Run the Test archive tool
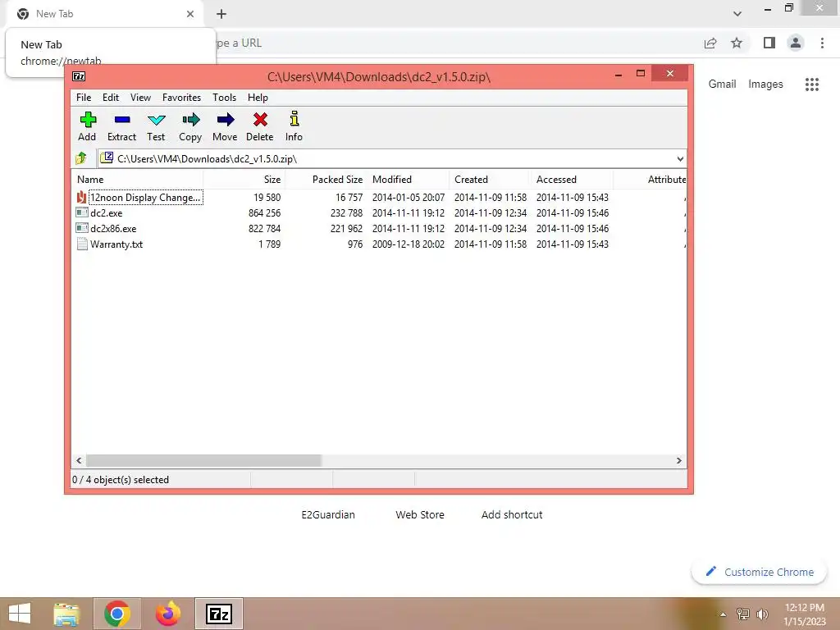Image resolution: width=840 pixels, height=630 pixels. pos(157,120)
